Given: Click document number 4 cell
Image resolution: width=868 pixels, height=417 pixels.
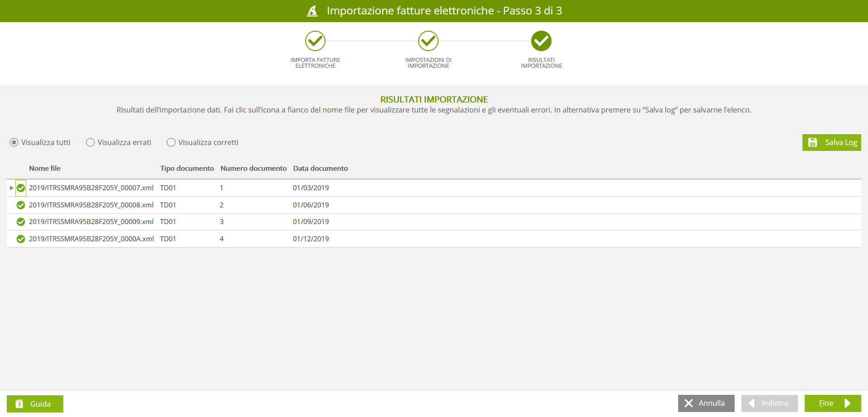Looking at the screenshot, I should coord(222,239).
